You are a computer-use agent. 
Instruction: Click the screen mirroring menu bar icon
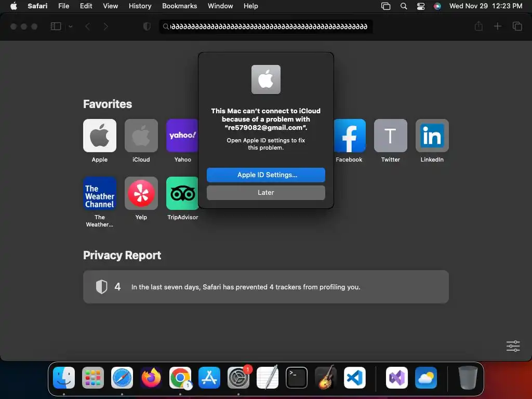[x=386, y=6]
